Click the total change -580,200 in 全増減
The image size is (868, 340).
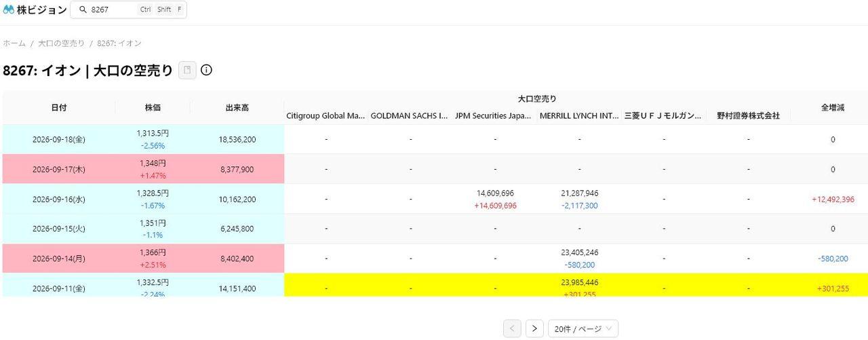833,259
